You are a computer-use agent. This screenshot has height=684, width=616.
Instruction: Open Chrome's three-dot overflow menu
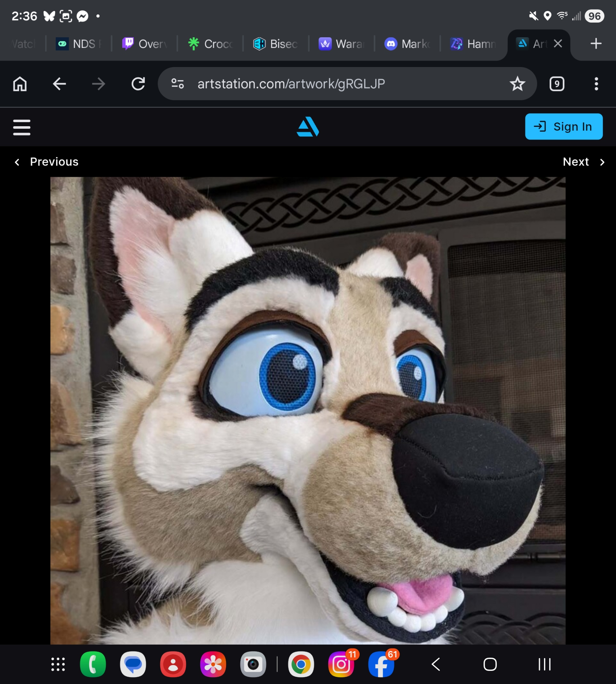pos(596,84)
